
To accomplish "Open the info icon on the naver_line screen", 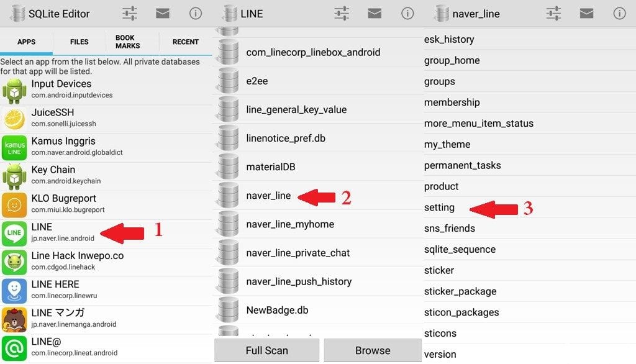I will pos(619,13).
